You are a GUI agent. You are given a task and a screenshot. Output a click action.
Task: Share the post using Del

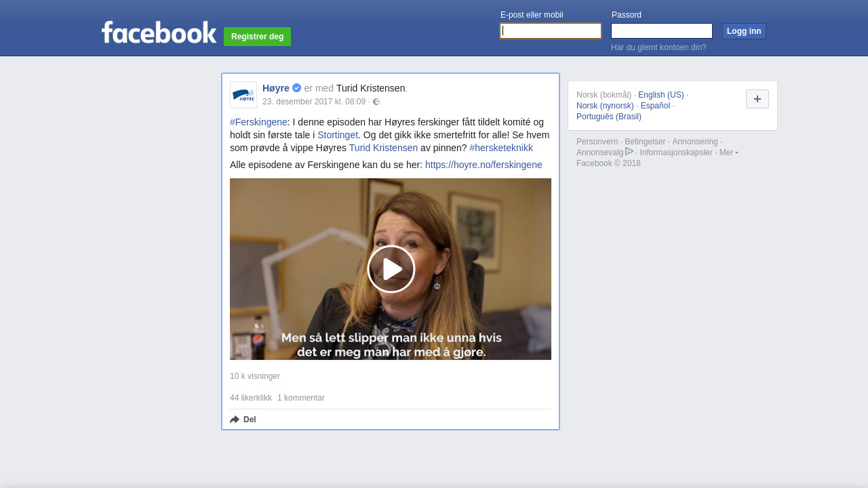pos(243,420)
